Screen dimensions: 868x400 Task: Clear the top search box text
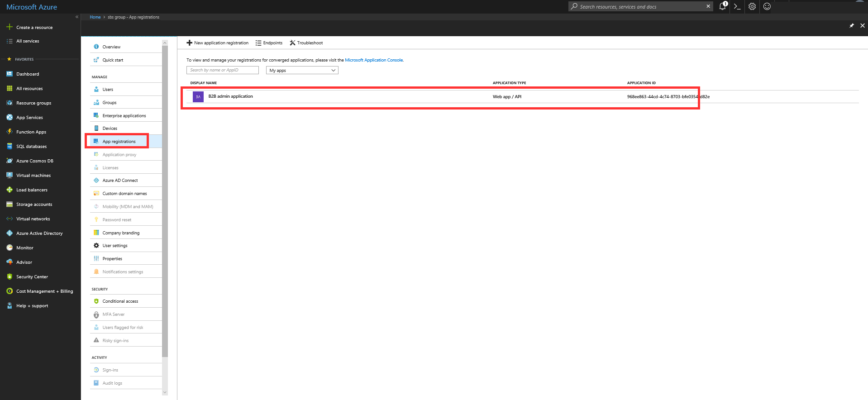point(708,6)
